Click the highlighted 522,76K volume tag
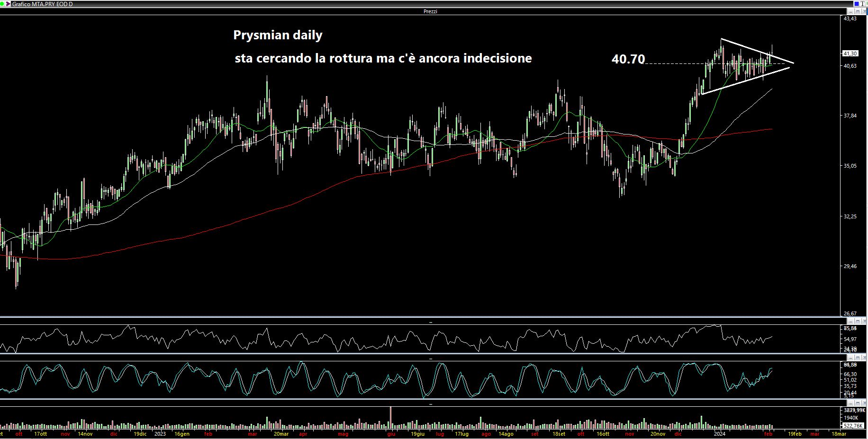This screenshot has height=439, width=868. pyautogui.click(x=854, y=426)
